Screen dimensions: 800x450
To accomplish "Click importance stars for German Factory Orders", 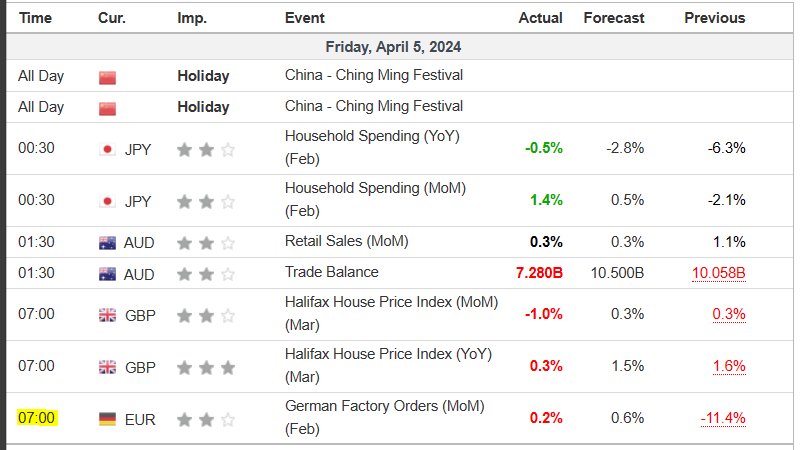I will (206, 419).
